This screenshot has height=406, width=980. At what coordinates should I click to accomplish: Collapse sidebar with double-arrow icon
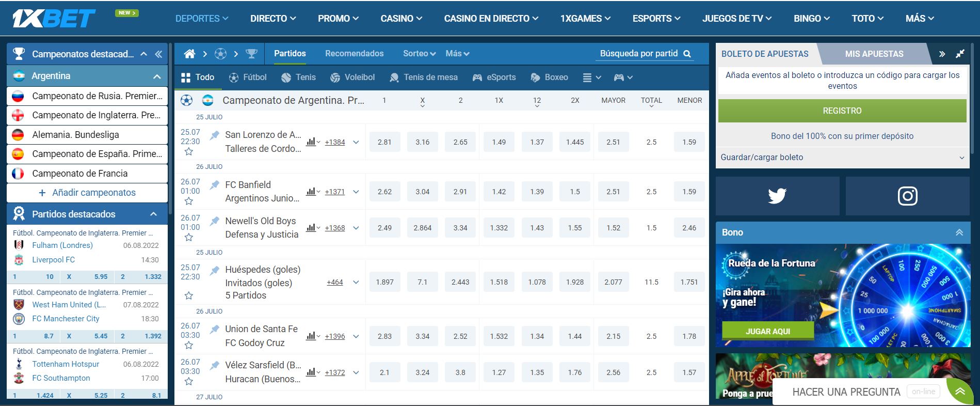coord(158,54)
